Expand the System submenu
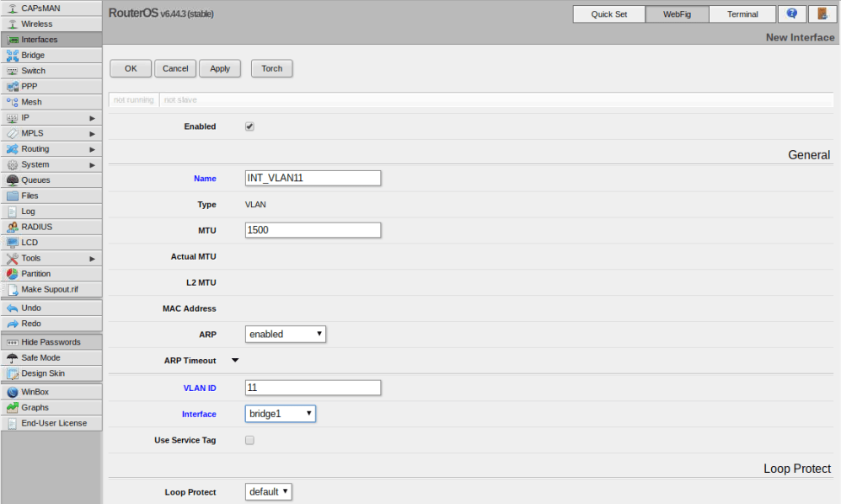This screenshot has width=841, height=504. (x=92, y=164)
